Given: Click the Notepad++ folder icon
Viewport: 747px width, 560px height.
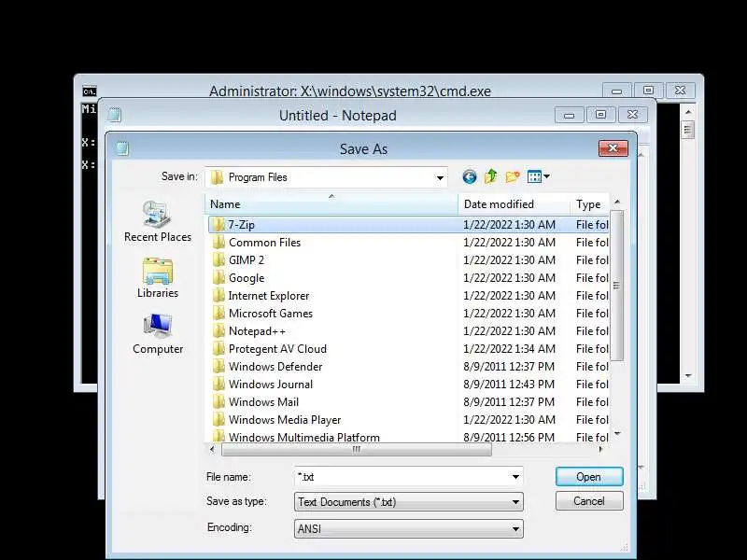Looking at the screenshot, I should tap(218, 331).
